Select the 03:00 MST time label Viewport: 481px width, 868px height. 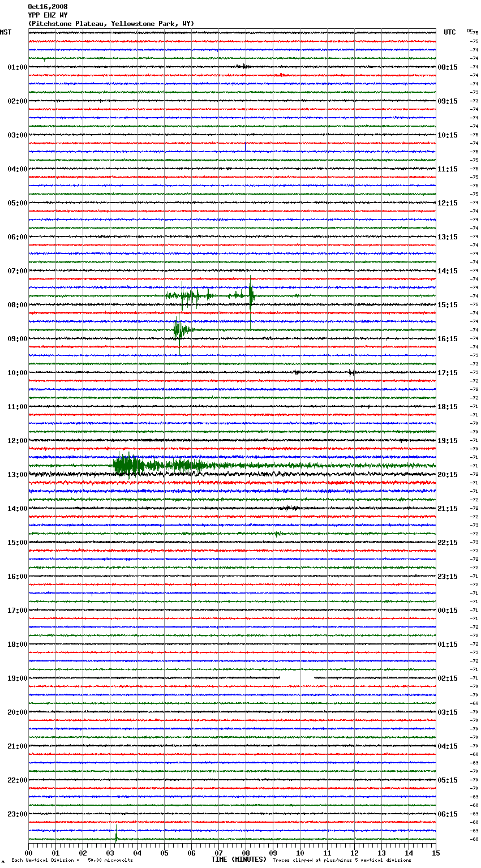pyautogui.click(x=17, y=135)
